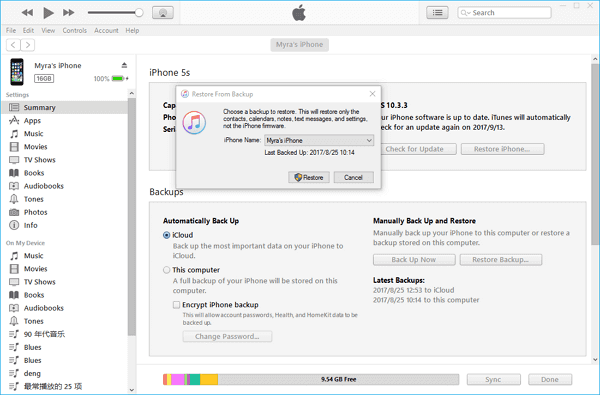Go forward with the right arrow button
600x395 pixels.
28,45
